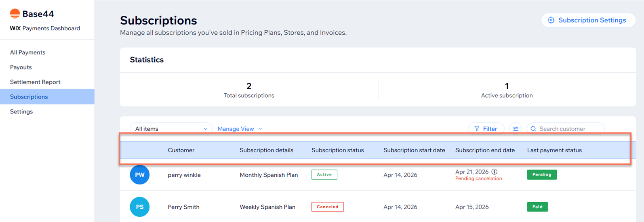Image resolution: width=644 pixels, height=222 pixels.
Task: Click the PS customer avatar
Action: click(x=139, y=207)
